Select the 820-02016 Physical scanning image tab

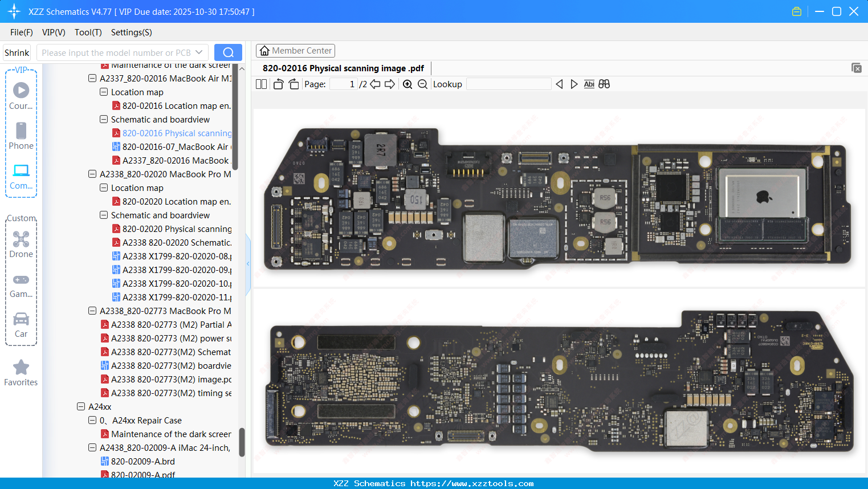(x=343, y=68)
